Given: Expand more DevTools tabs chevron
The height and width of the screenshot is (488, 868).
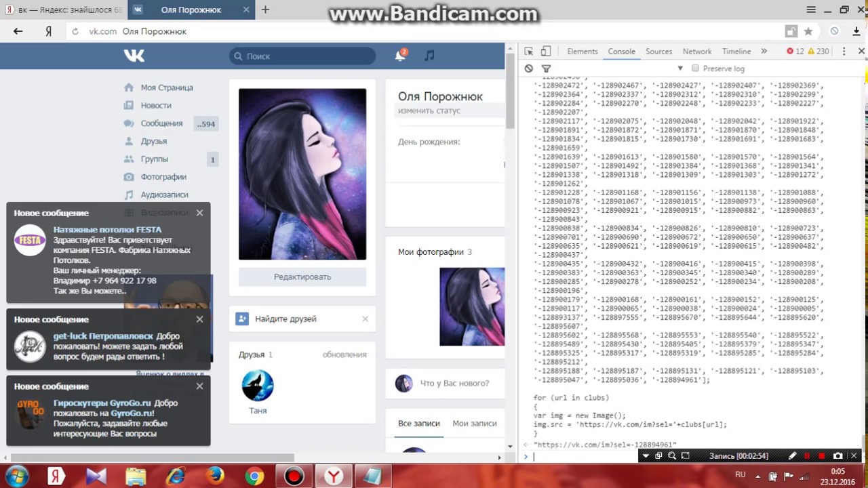Looking at the screenshot, I should (x=764, y=52).
